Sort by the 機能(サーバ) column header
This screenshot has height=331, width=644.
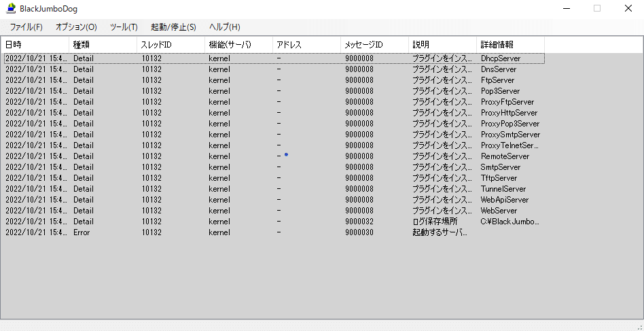tap(238, 45)
